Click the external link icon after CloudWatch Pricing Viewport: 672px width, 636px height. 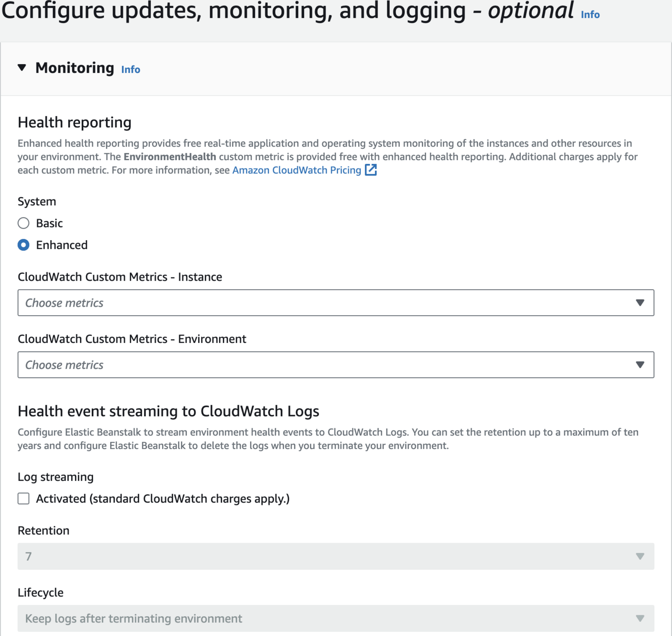371,170
